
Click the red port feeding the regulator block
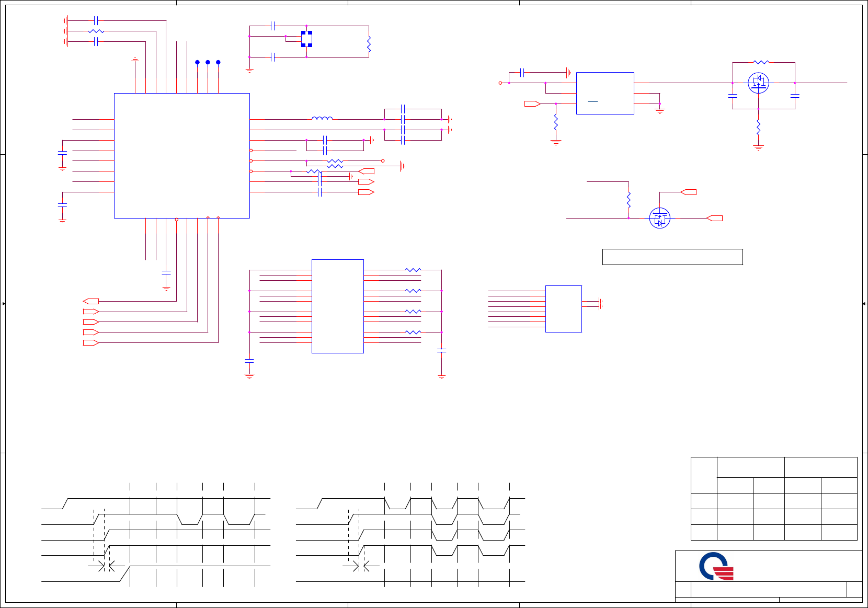(x=532, y=104)
